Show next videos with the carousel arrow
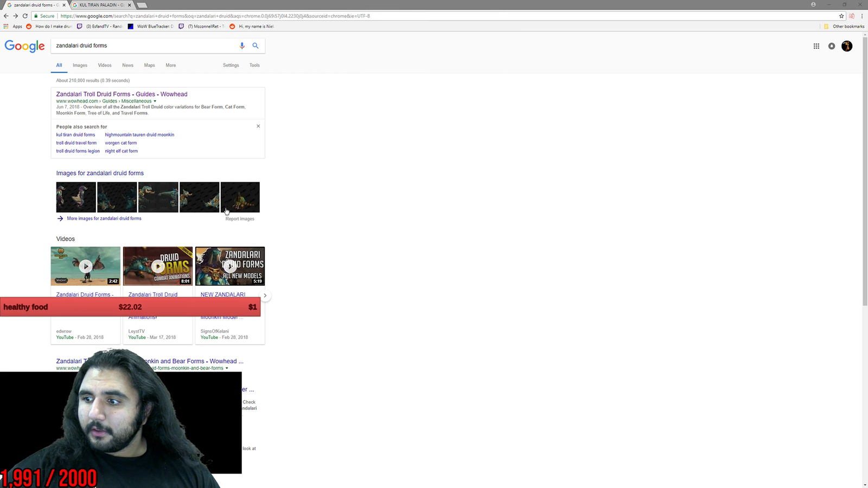The width and height of the screenshot is (868, 488). 265,296
